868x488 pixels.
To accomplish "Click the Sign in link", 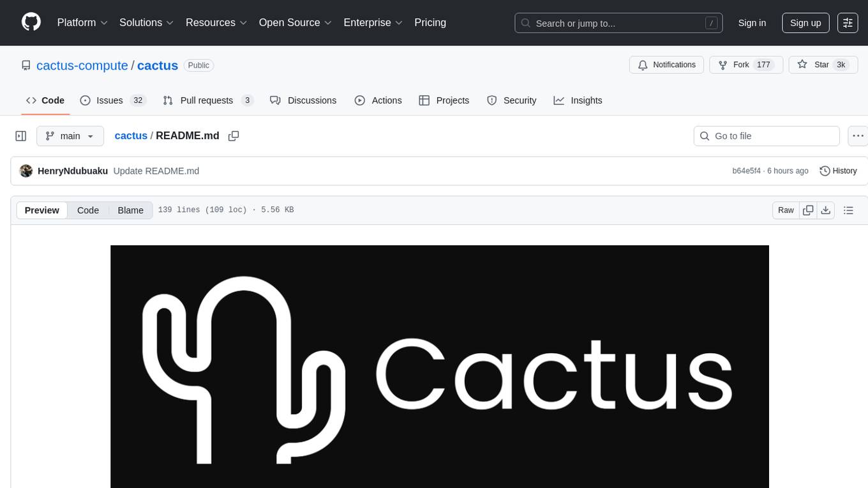I will tap(752, 23).
